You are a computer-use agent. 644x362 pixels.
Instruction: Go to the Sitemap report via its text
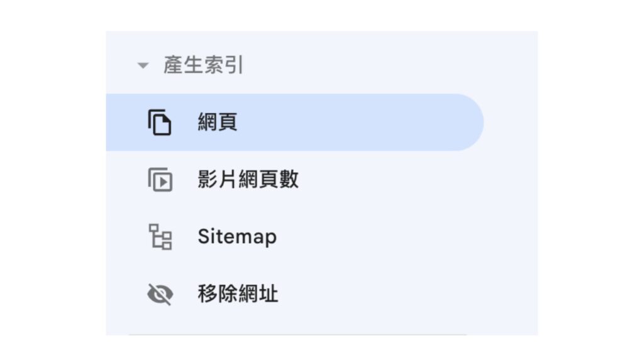pyautogui.click(x=237, y=237)
